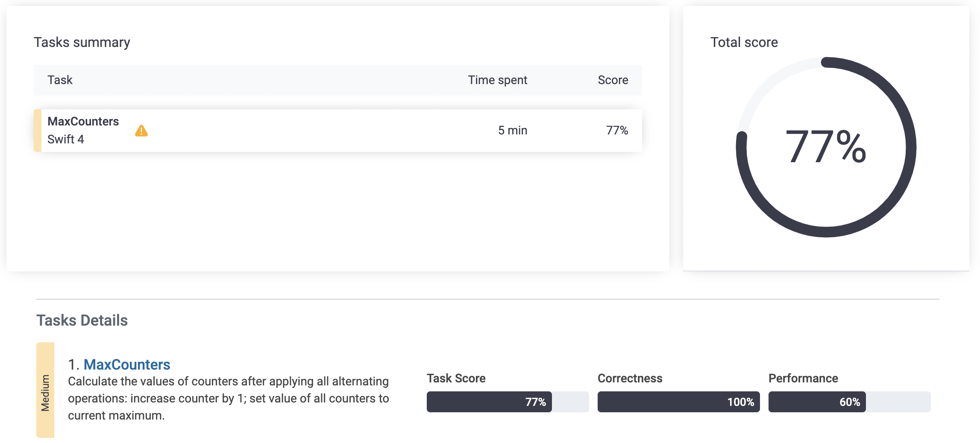Click the Task Score progress bar
Viewport: 980px width, 443px height.
[508, 402]
